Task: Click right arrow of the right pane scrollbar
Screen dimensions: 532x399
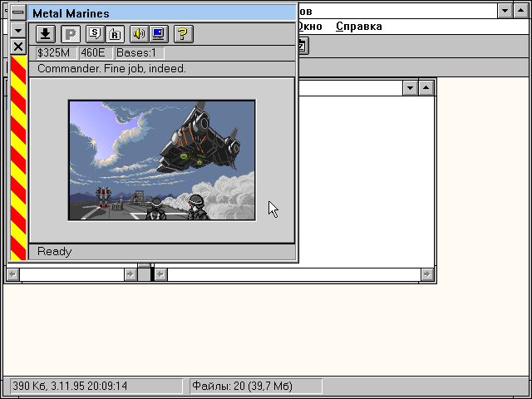Action: pyautogui.click(x=427, y=274)
